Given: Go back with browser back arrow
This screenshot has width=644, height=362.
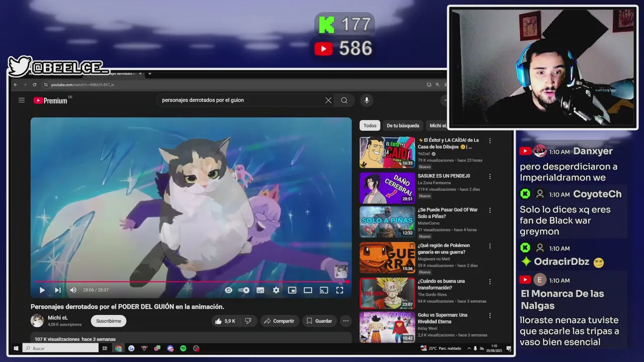Looking at the screenshot, I should 16,84.
